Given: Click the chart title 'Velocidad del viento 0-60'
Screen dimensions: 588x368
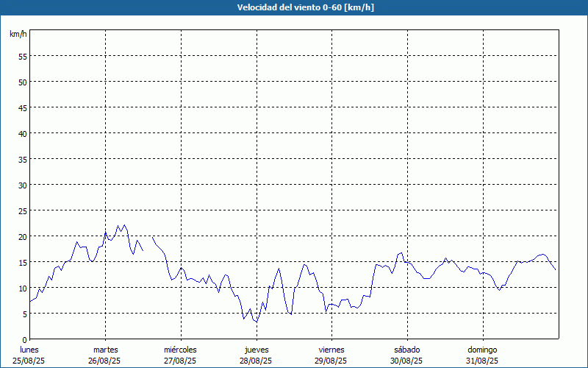Looking at the screenshot, I should (295, 7).
